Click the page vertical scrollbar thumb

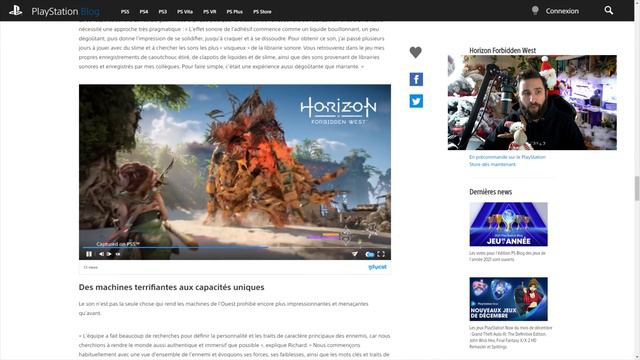(x=637, y=188)
